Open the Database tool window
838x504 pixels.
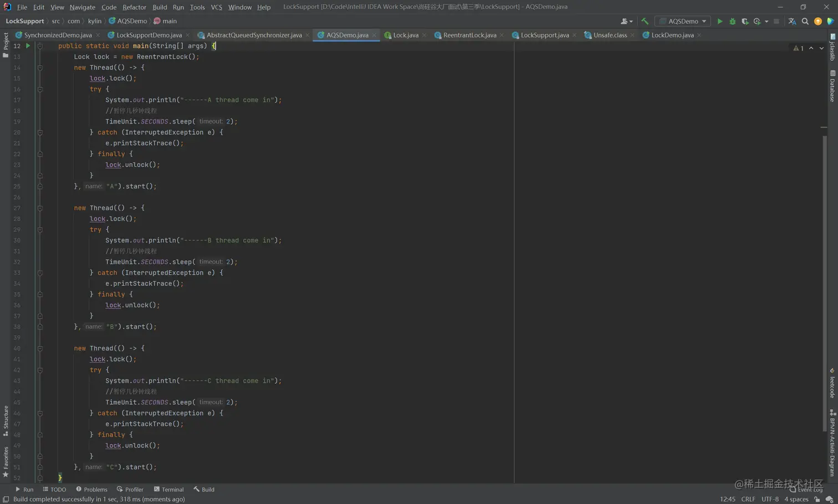832,86
